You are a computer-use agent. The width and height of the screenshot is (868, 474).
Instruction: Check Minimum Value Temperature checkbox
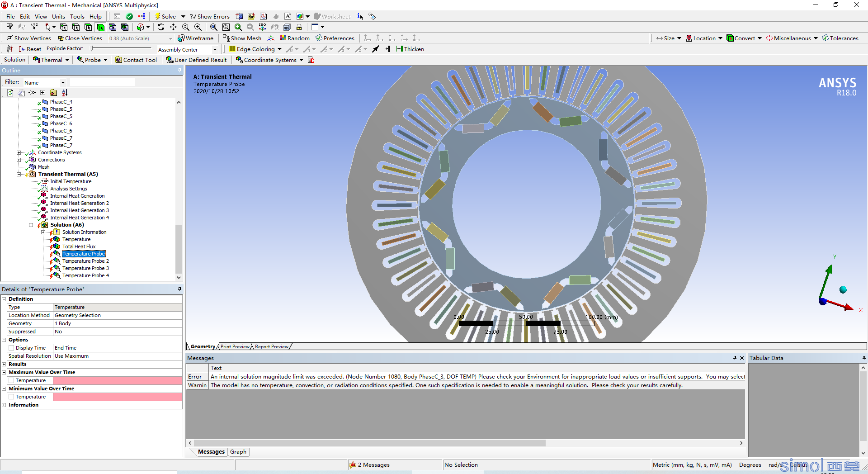click(x=12, y=397)
